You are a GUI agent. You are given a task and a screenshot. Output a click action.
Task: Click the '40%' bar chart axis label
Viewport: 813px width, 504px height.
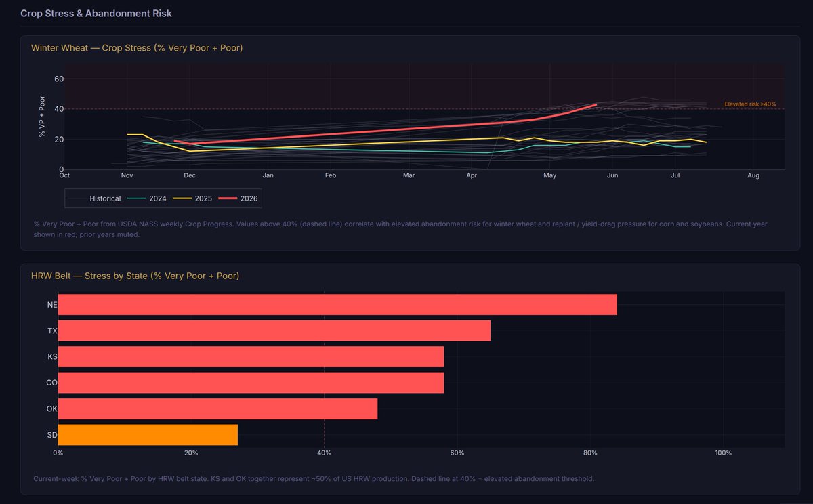coord(325,453)
